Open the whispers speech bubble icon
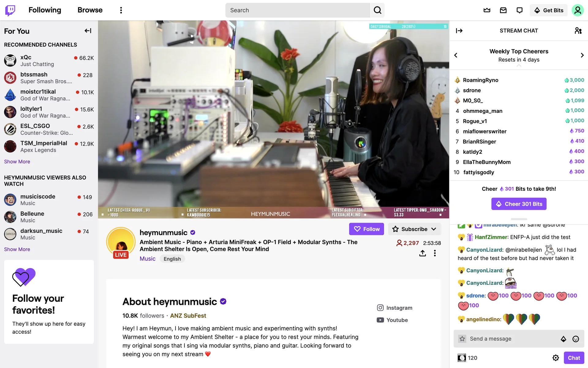Image resolution: width=588 pixels, height=368 pixels. (519, 10)
